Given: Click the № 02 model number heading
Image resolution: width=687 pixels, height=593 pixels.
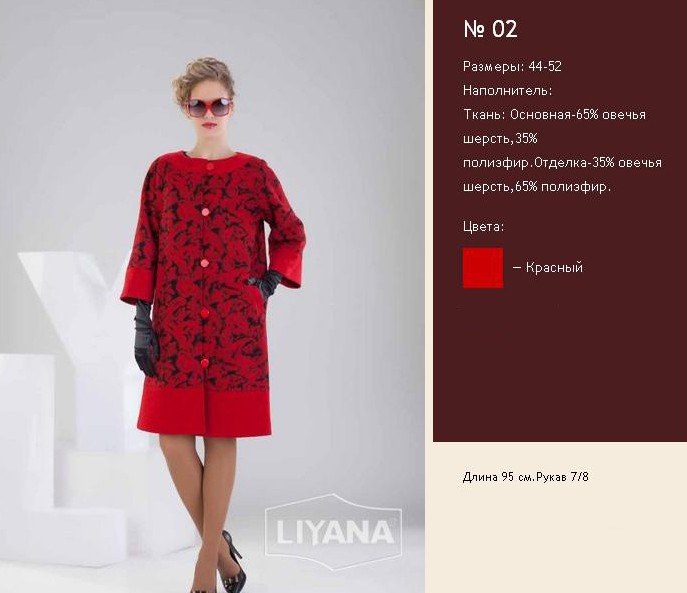Looking at the screenshot, I should click(490, 29).
